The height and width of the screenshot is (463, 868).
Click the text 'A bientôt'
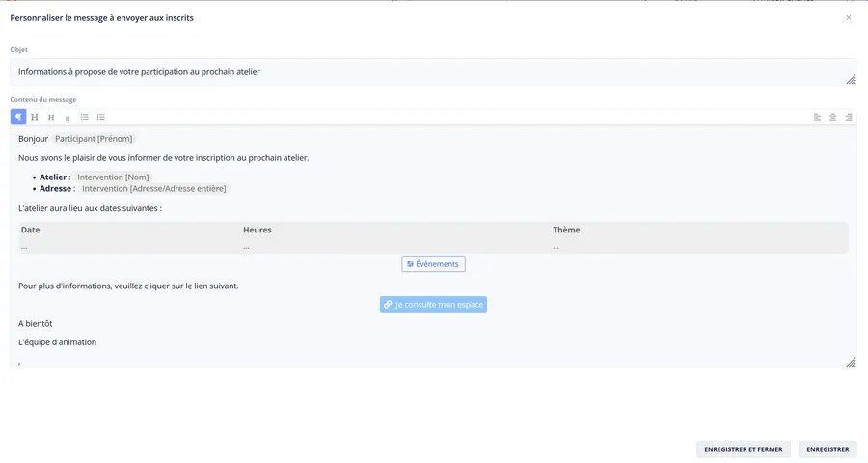coord(36,323)
